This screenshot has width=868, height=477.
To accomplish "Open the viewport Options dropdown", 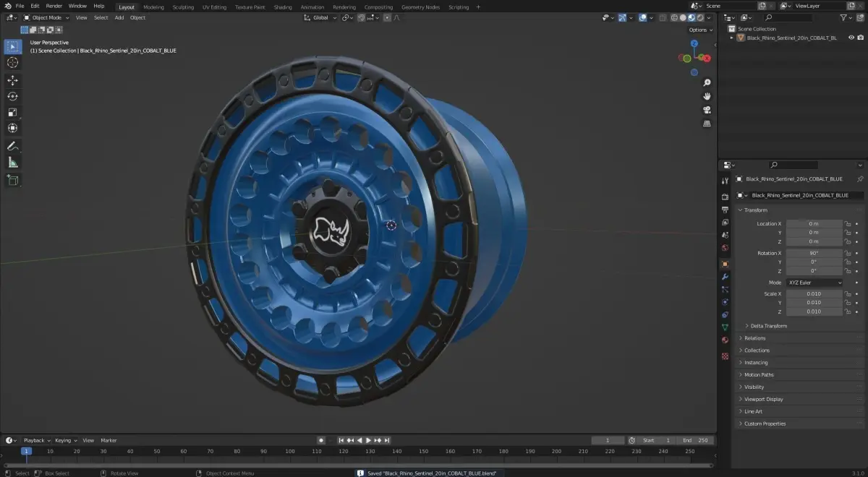I will coord(700,30).
